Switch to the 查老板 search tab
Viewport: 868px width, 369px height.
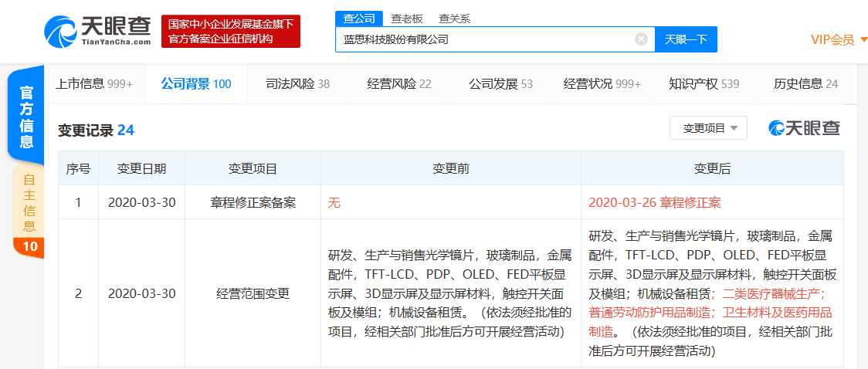[406, 19]
